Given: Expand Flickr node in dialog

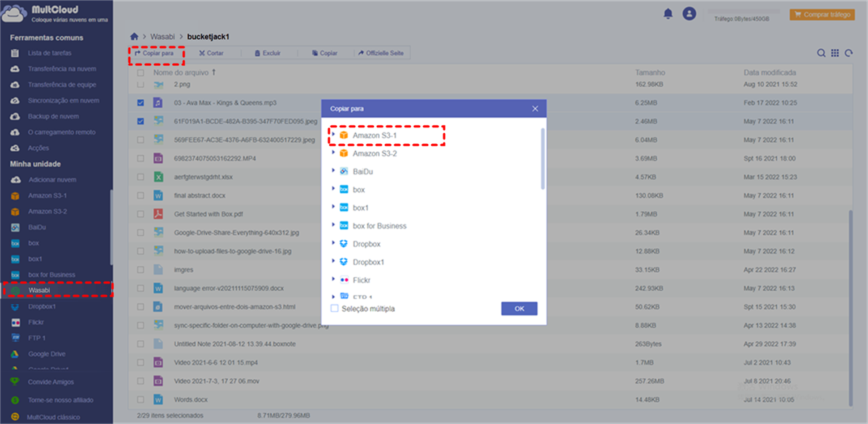Looking at the screenshot, I should click(333, 280).
